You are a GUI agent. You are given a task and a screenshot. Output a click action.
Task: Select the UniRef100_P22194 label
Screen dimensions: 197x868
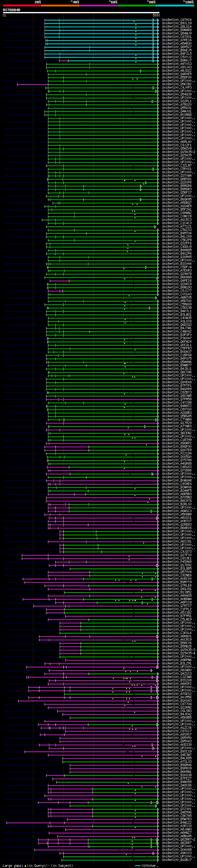click(177, 453)
